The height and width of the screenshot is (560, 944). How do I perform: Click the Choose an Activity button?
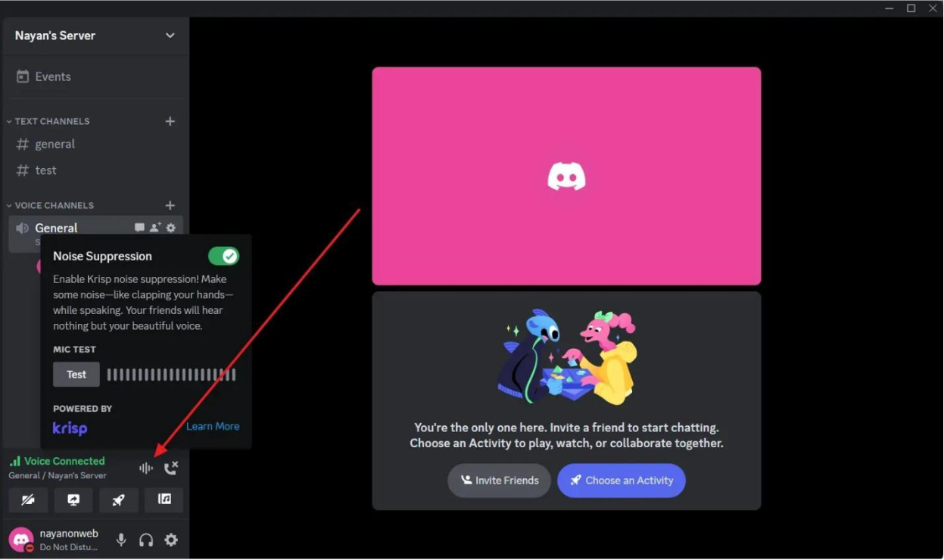622,481
